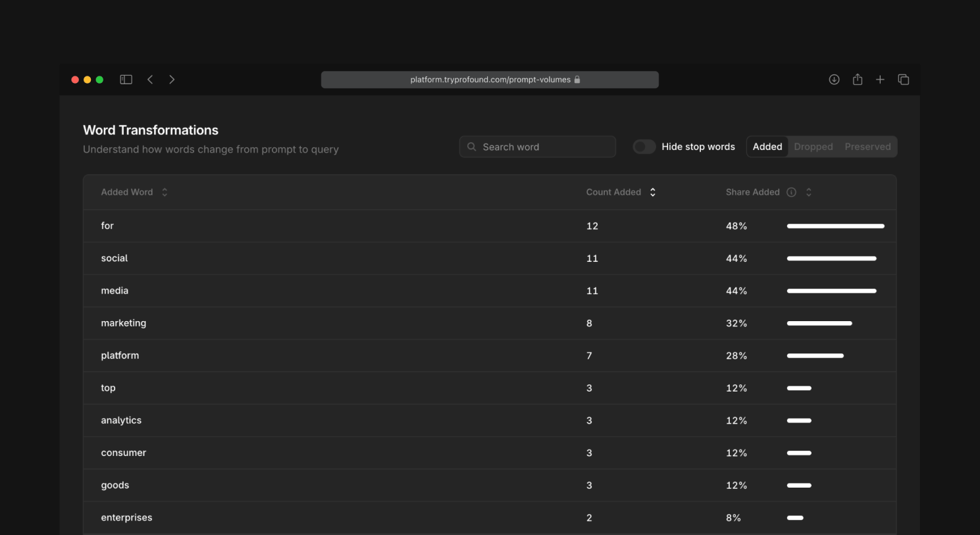Click the Count Added header label
Image resolution: width=980 pixels, height=535 pixels.
[x=613, y=192]
